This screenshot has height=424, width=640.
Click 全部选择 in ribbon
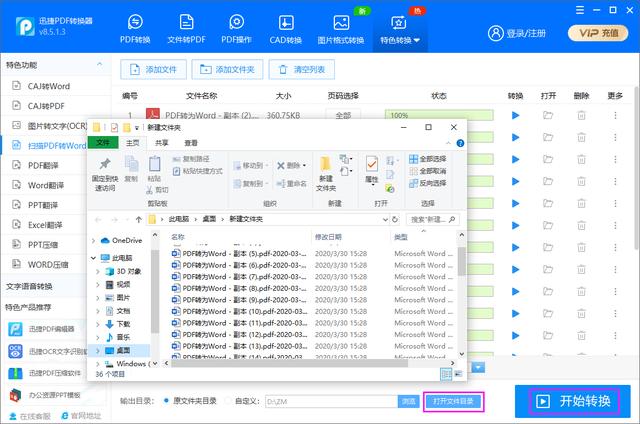[x=428, y=159]
